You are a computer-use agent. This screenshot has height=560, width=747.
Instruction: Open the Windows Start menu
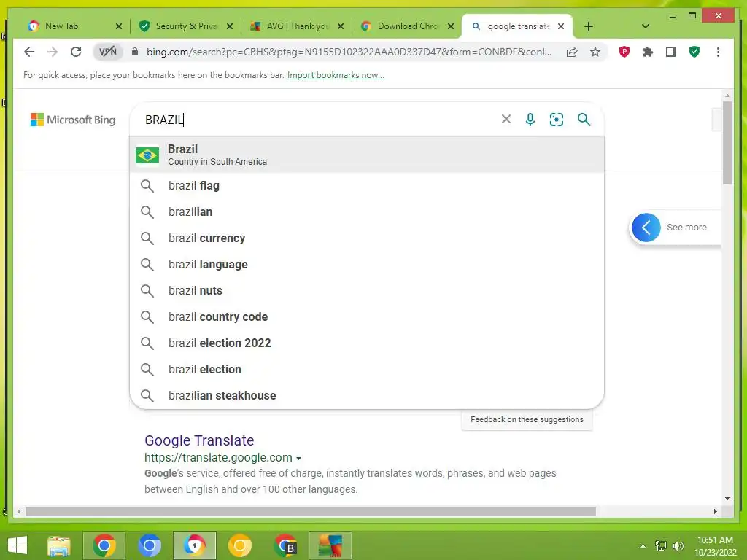(18, 545)
